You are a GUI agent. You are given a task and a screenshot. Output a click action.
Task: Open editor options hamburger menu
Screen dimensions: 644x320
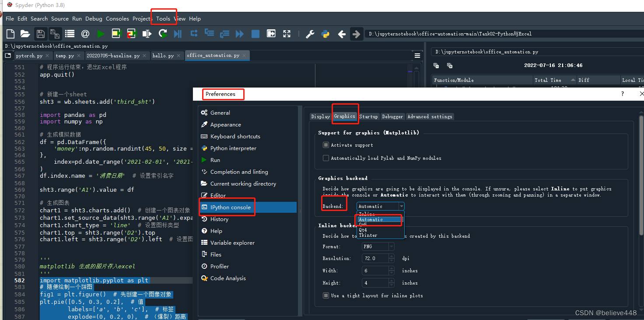(417, 56)
